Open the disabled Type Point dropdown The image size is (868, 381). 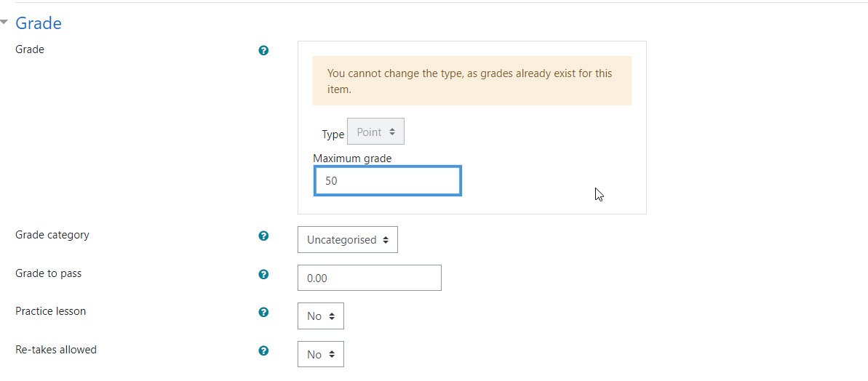(376, 132)
